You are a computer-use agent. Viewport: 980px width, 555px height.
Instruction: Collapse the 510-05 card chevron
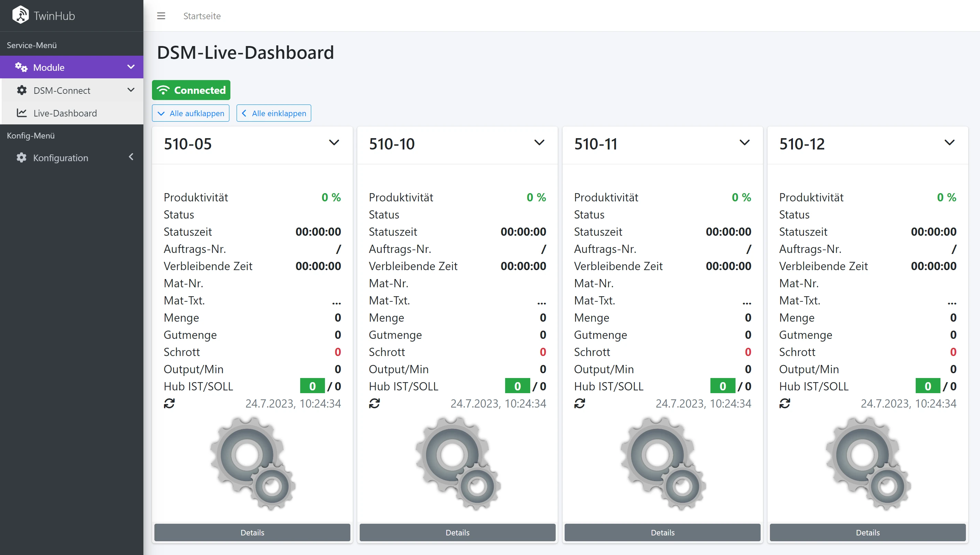click(334, 143)
